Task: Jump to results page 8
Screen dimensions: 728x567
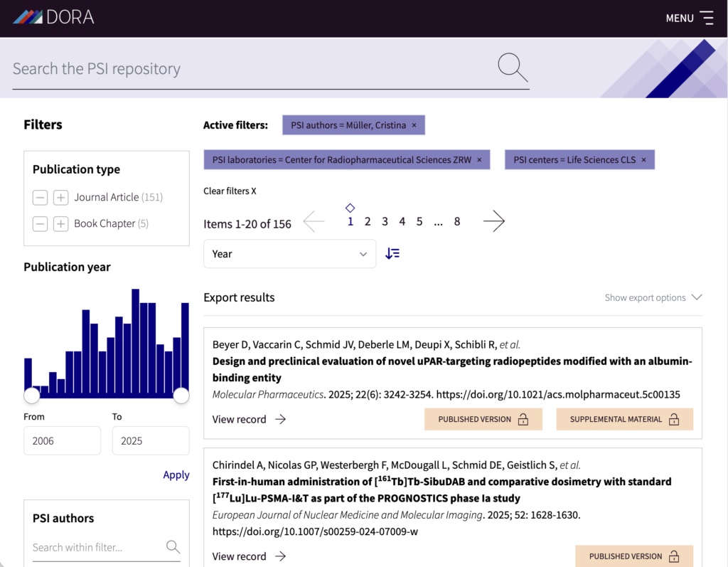Action: pos(457,222)
